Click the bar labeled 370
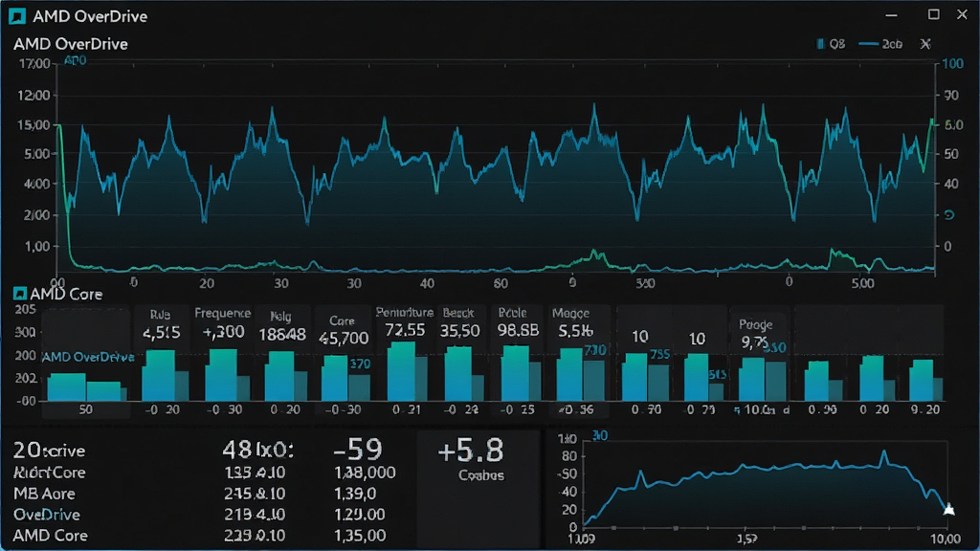Screen dimensions: 980x551 [360, 386]
